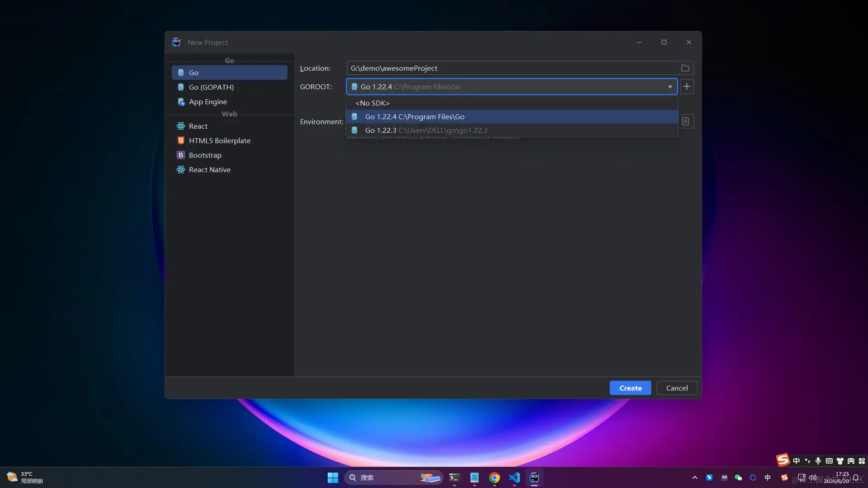Screen dimensions: 868x488
Task: Open the weather widget
Action: tap(25, 478)
